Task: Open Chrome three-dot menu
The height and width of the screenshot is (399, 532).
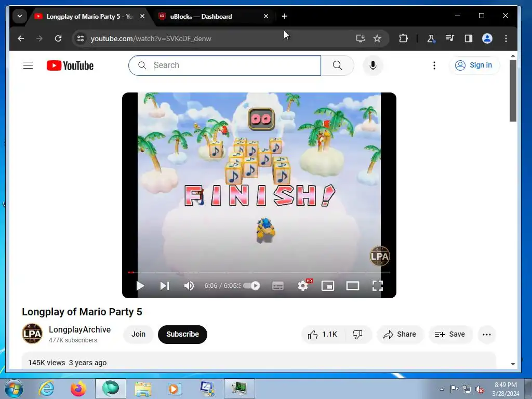Action: (x=506, y=38)
